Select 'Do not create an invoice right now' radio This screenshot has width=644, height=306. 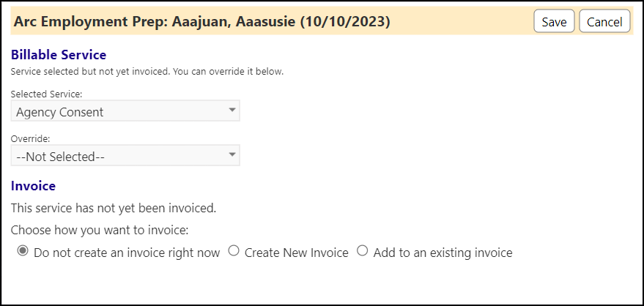point(23,251)
